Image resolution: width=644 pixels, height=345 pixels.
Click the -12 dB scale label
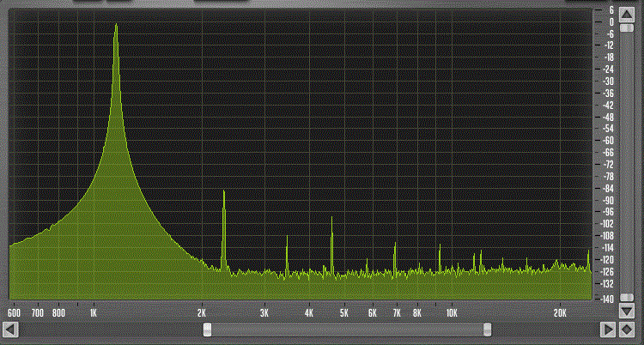click(x=608, y=45)
